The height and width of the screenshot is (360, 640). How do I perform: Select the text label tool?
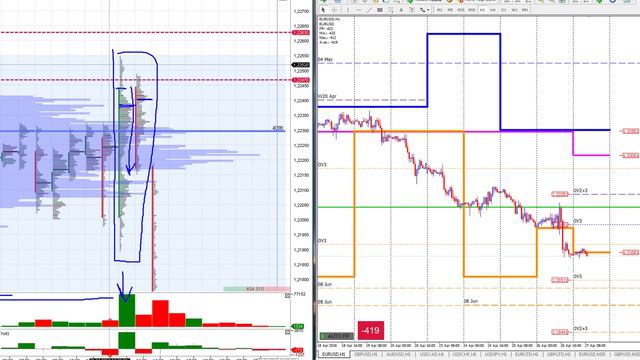pyautogui.click(x=412, y=10)
